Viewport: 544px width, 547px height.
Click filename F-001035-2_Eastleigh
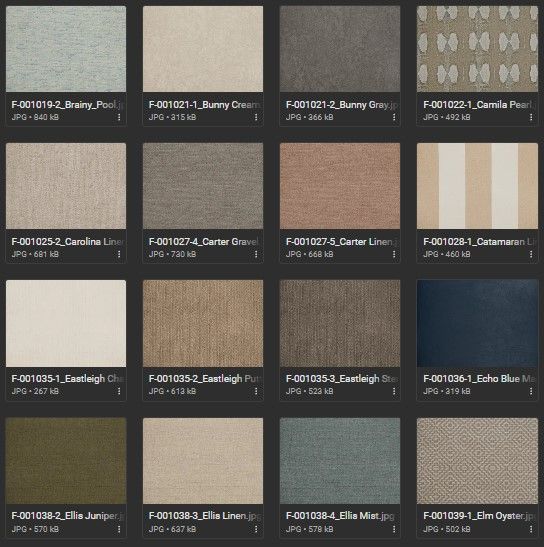pyautogui.click(x=205, y=379)
